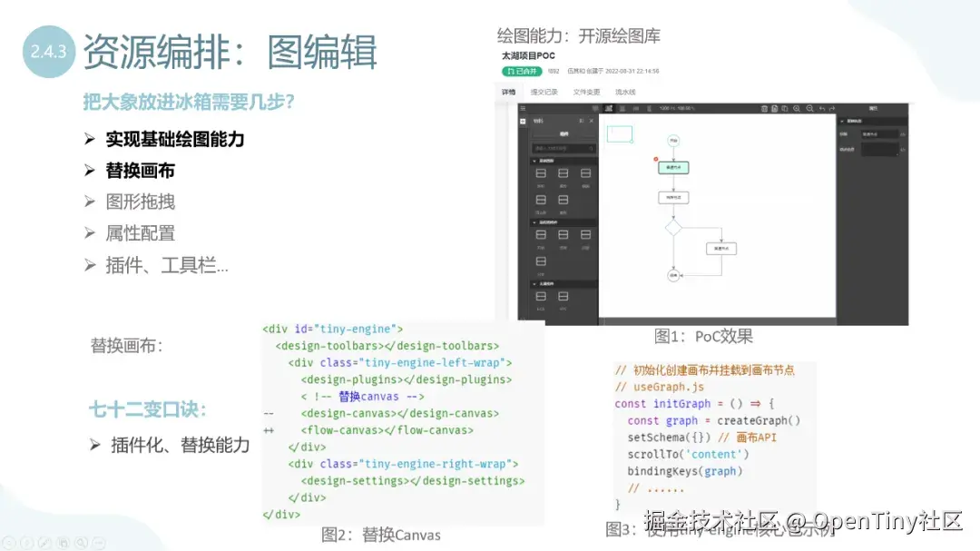Click the code line bindingKeys(graph)
This screenshot has width=980, height=551.
[685, 471]
